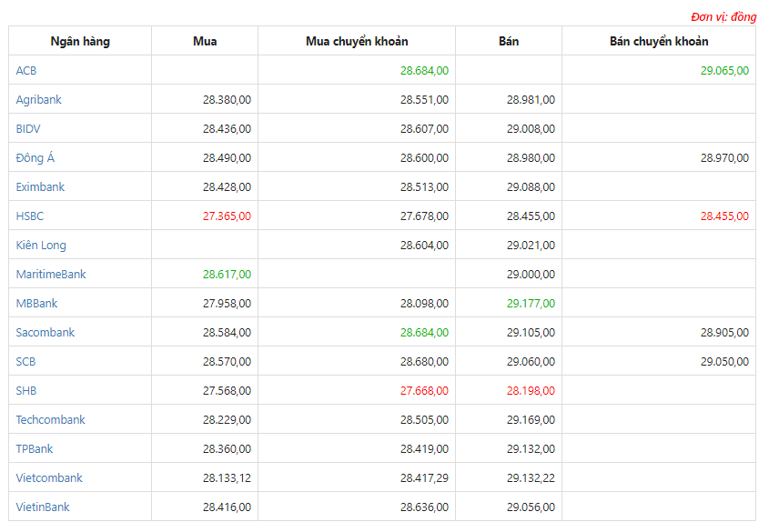Open the Đông Á bank link

coord(35,157)
